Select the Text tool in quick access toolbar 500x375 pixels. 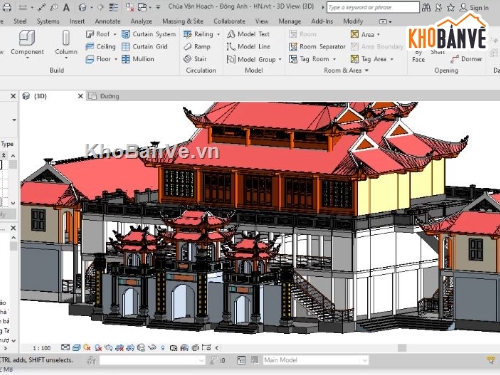[x=67, y=7]
